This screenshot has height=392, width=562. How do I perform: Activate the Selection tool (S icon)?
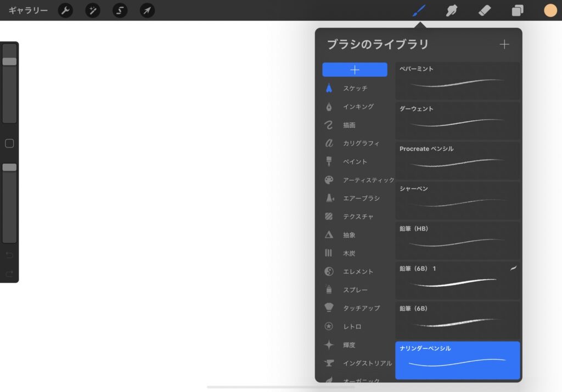[120, 10]
